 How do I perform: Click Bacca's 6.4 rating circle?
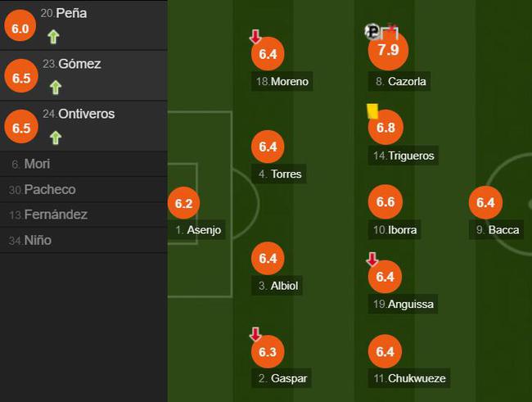(485, 202)
